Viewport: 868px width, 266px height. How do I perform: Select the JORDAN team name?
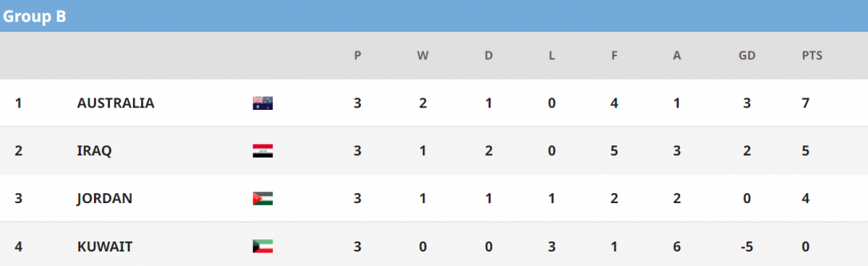click(104, 198)
